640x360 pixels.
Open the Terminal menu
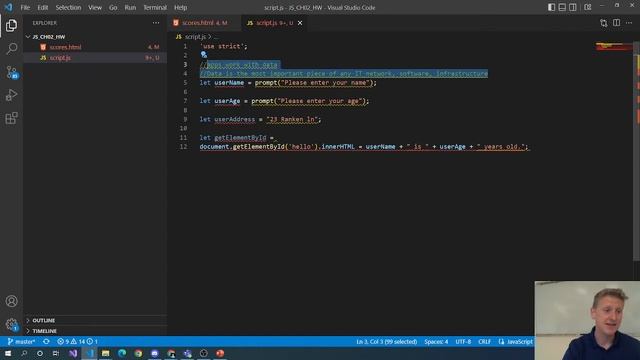155,7
